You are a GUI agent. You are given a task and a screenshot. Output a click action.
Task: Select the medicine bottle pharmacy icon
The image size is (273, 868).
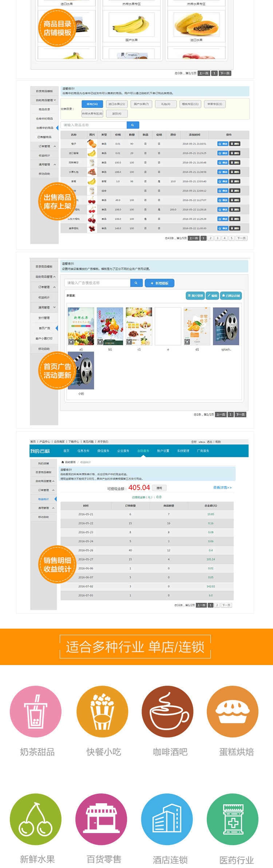(233, 819)
